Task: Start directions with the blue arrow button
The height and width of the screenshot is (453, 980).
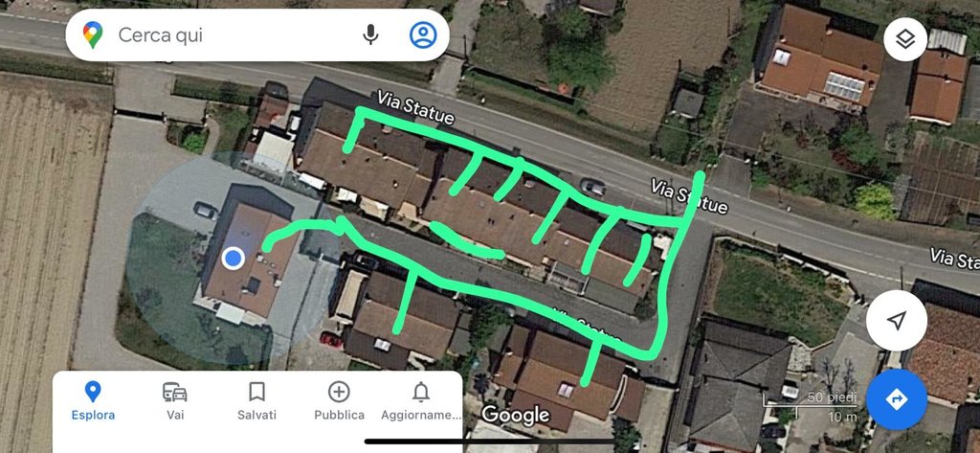Action: (x=897, y=399)
